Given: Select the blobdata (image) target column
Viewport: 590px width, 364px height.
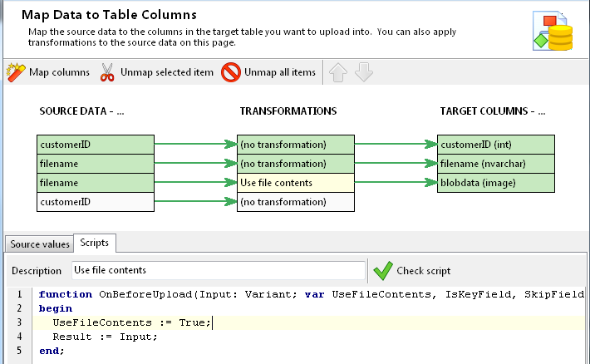Looking at the screenshot, I should 496,183.
